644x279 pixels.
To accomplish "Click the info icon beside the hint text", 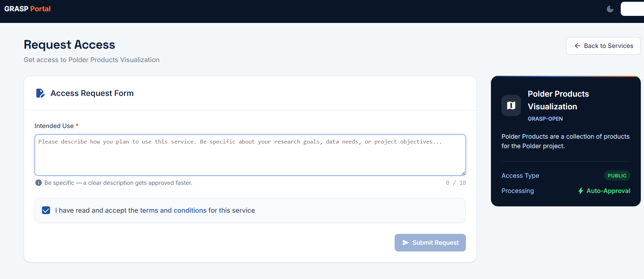I will pos(38,183).
